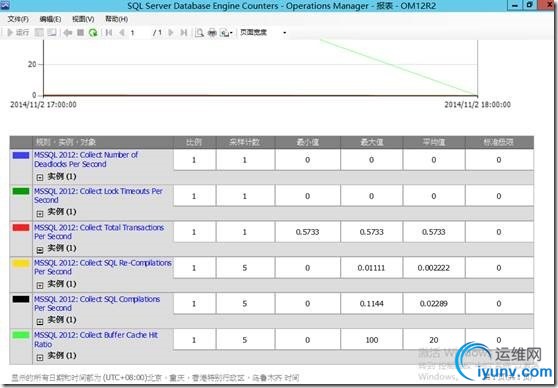This screenshot has height=388, width=558.
Task: Click dark green swatch for Lock Timeouts row
Action: [21, 191]
